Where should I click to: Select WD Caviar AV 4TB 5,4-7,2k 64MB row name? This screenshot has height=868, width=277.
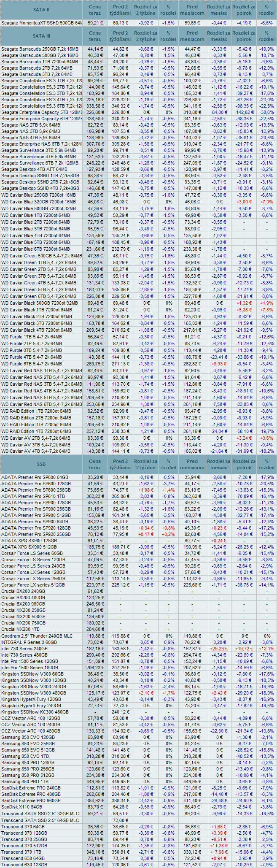click(36, 452)
